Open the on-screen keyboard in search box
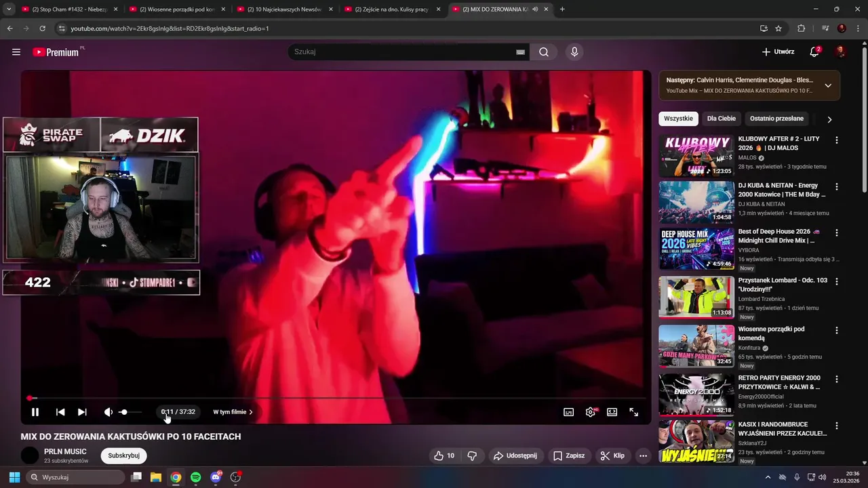 [520, 52]
